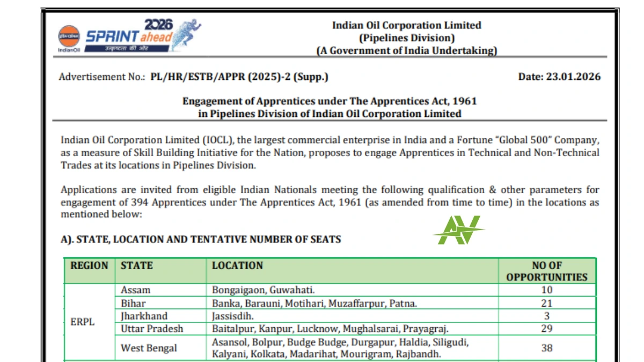Click the green AV watermark logo

click(458, 230)
